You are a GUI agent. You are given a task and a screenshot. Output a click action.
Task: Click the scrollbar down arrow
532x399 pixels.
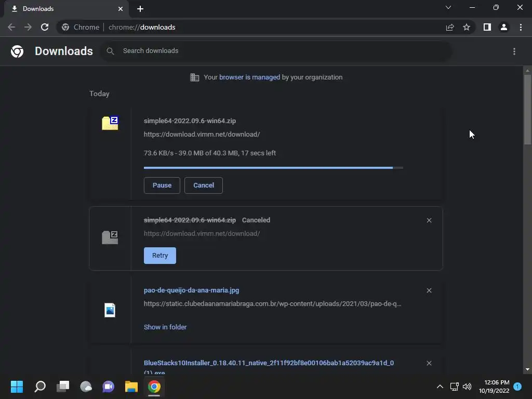[527, 369]
